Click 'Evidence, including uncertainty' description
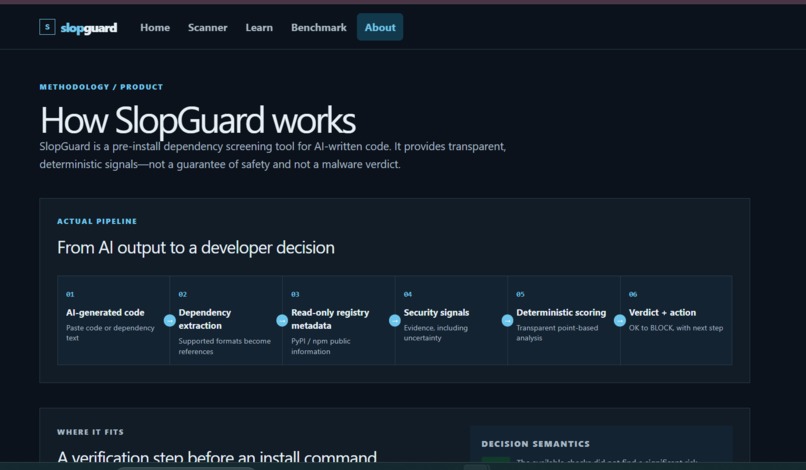Viewport: 806px width, 470px height. (436, 333)
